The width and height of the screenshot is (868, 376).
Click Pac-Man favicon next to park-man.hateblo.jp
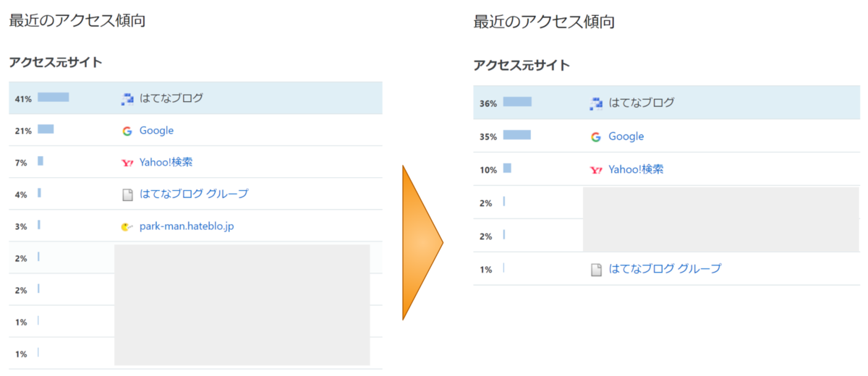tap(127, 226)
